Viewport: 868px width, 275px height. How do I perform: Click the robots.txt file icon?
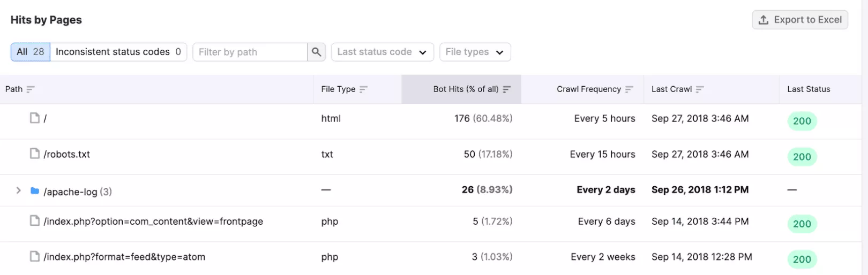click(x=35, y=154)
